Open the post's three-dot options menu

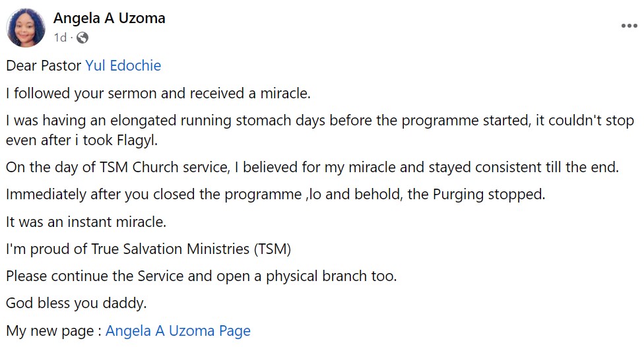[629, 26]
